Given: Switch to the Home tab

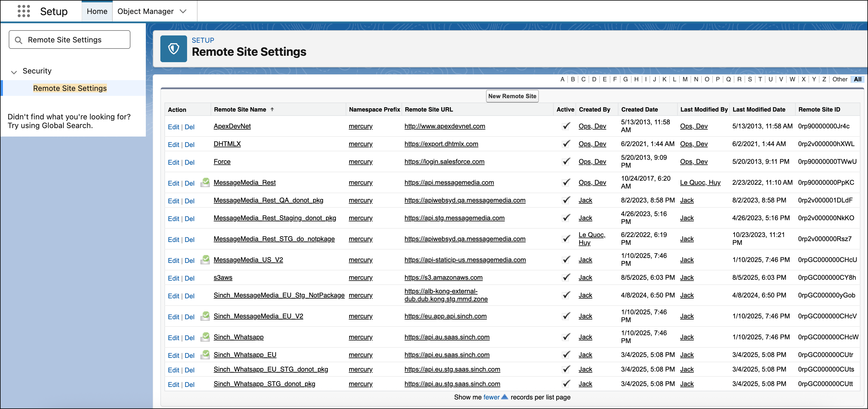Looking at the screenshot, I should pyautogui.click(x=97, y=11).
